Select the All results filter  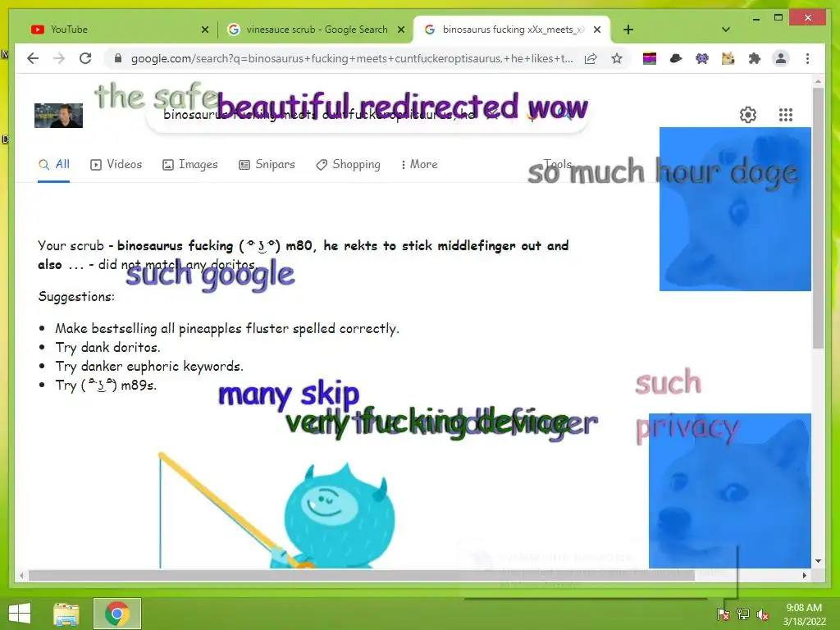point(53,164)
